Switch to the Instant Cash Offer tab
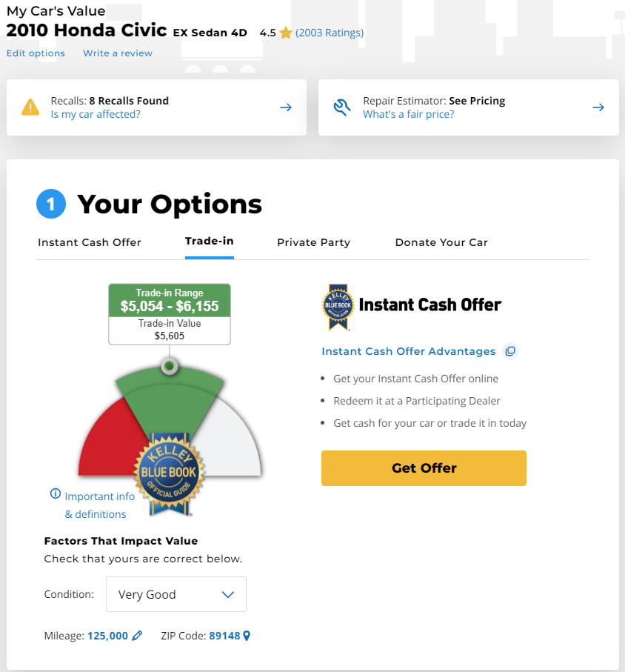 pos(90,242)
